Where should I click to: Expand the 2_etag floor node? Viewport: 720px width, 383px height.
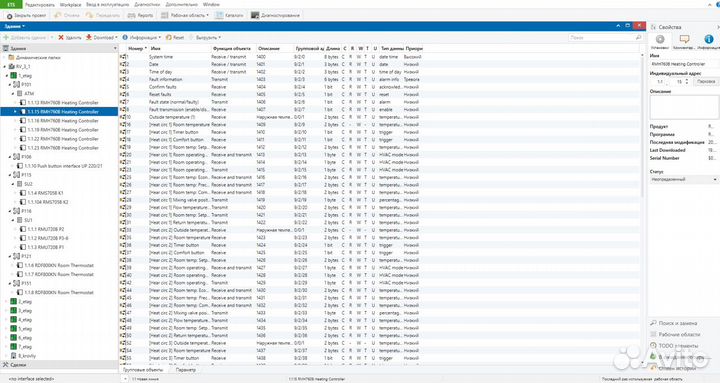click(x=7, y=302)
